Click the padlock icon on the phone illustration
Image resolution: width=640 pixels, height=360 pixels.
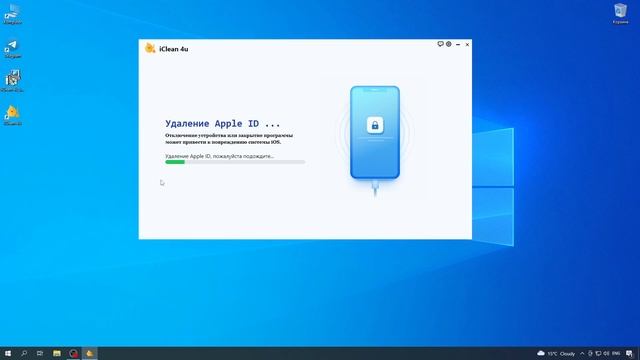pos(375,125)
